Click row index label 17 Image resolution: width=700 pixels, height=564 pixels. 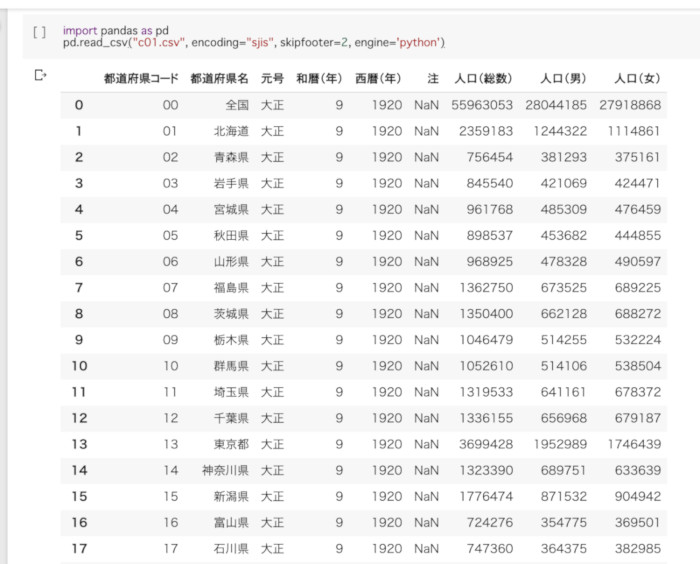(x=79, y=549)
